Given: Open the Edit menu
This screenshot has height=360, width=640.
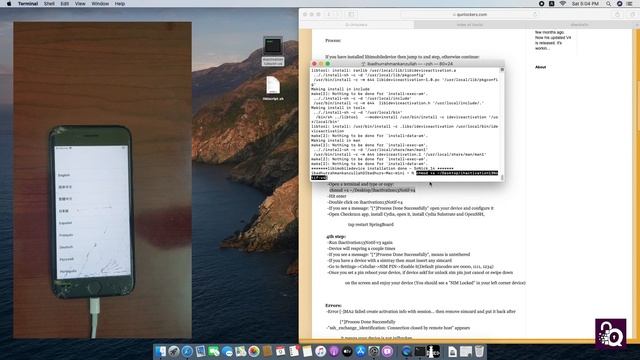Looking at the screenshot, I should pyautogui.click(x=64, y=4).
